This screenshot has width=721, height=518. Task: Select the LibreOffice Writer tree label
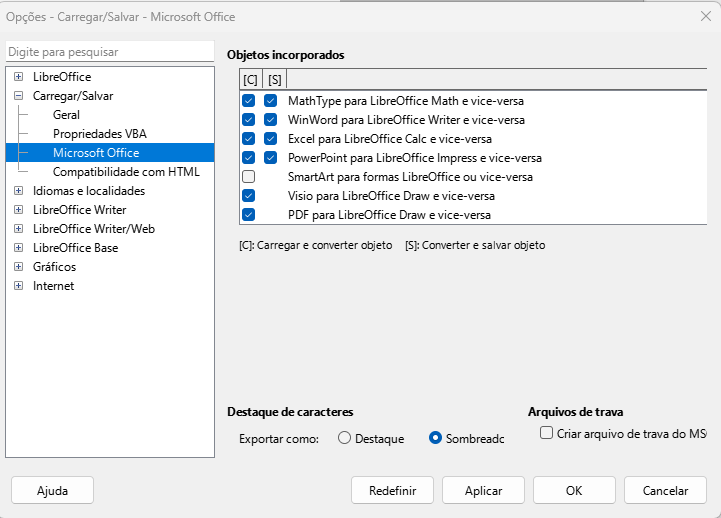tap(80, 210)
